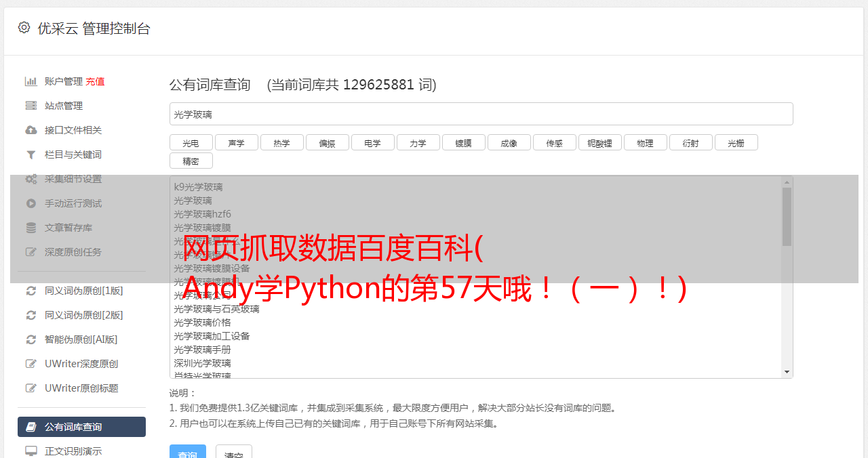Click the 光电 tag button
The image size is (868, 458).
point(191,142)
